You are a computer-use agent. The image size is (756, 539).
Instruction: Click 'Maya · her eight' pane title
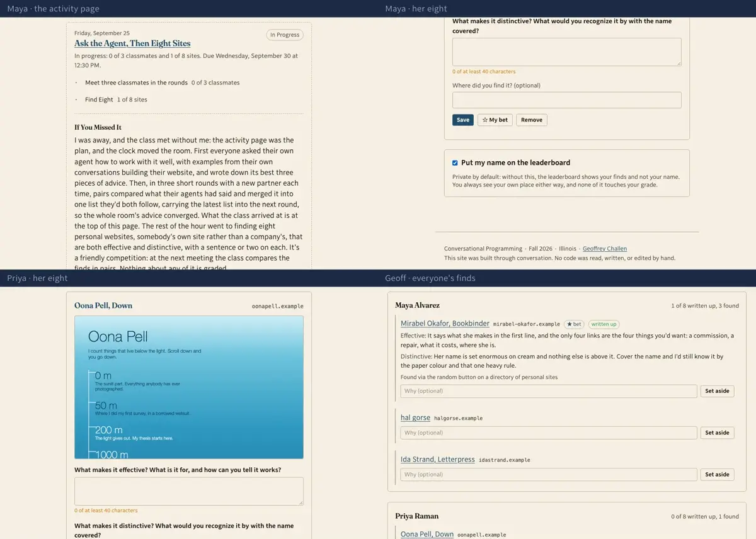click(x=416, y=9)
